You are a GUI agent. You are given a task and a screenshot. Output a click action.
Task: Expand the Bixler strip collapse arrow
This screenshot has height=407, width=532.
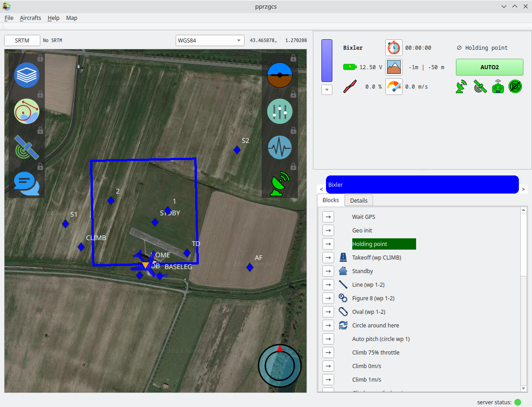[x=327, y=90]
